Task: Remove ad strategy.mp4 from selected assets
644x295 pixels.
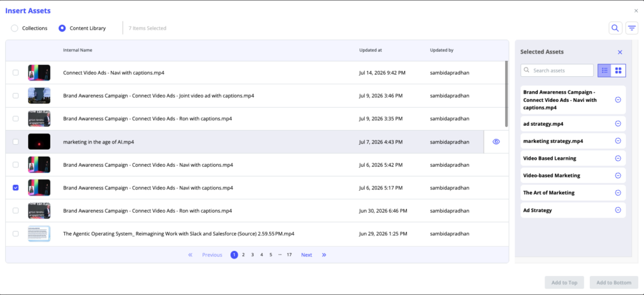Action: [618, 124]
